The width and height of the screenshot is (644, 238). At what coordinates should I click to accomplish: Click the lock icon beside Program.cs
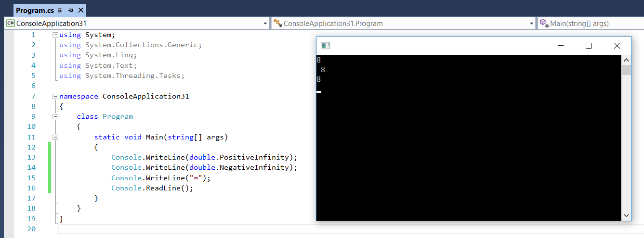pyautogui.click(x=60, y=10)
